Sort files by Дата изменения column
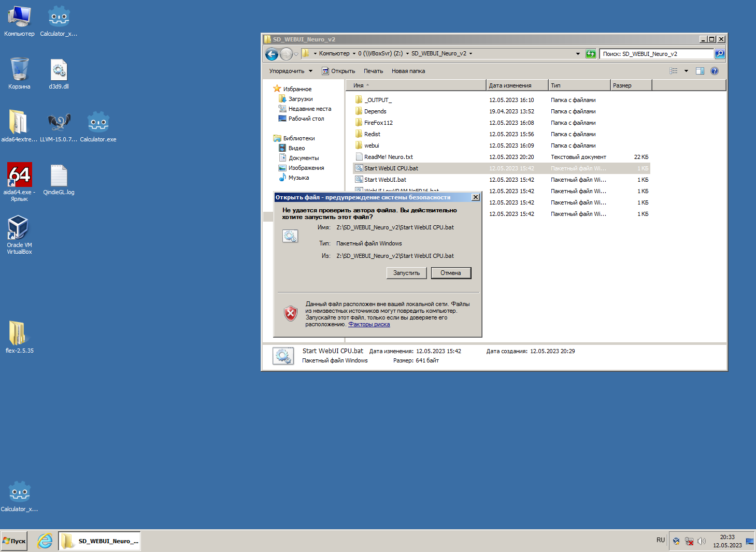 point(517,85)
